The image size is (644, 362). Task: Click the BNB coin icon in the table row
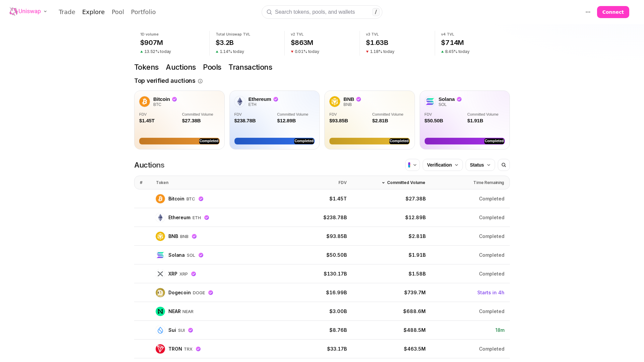pyautogui.click(x=160, y=236)
